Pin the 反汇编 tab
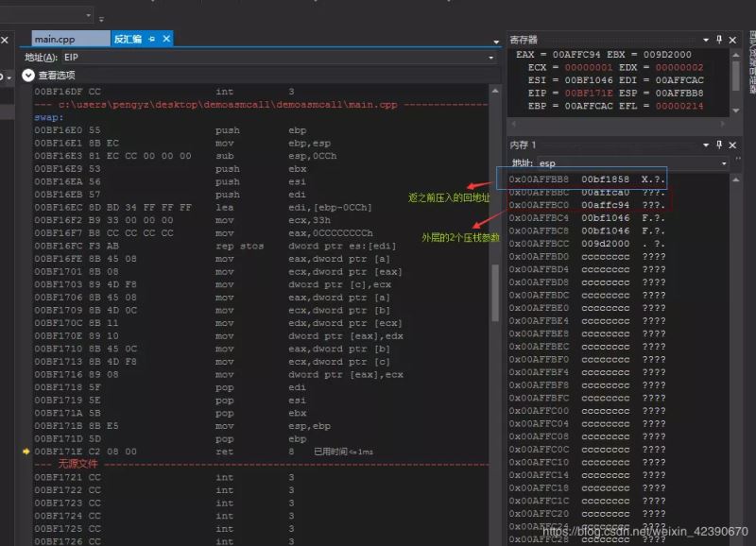 (x=152, y=39)
